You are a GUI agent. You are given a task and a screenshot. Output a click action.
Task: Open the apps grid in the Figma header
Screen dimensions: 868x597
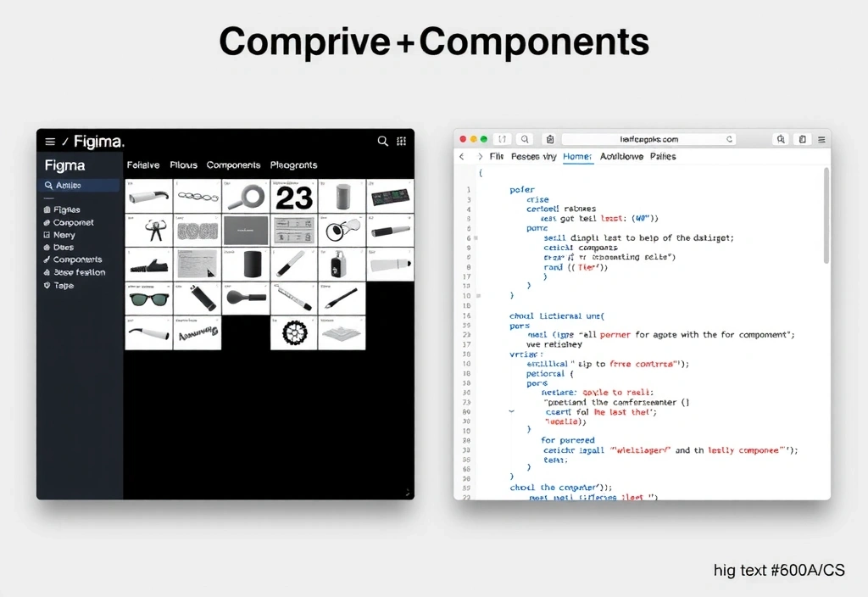[x=402, y=142]
